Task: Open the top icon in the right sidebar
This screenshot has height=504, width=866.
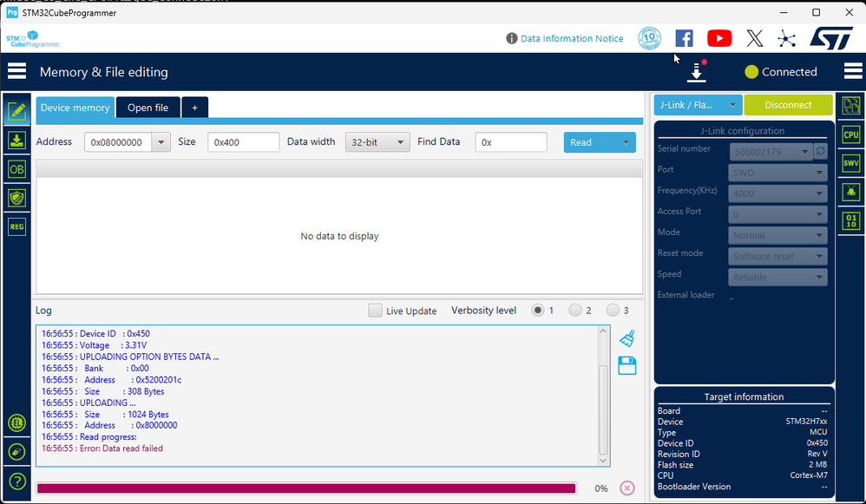Action: coord(850,106)
